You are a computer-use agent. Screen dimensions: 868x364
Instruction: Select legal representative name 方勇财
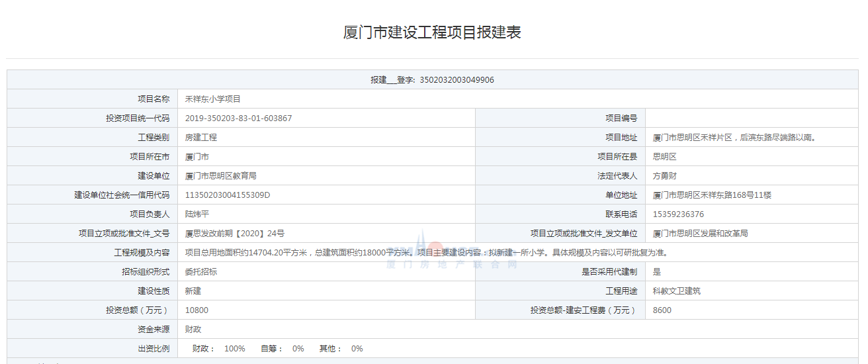tap(665, 176)
